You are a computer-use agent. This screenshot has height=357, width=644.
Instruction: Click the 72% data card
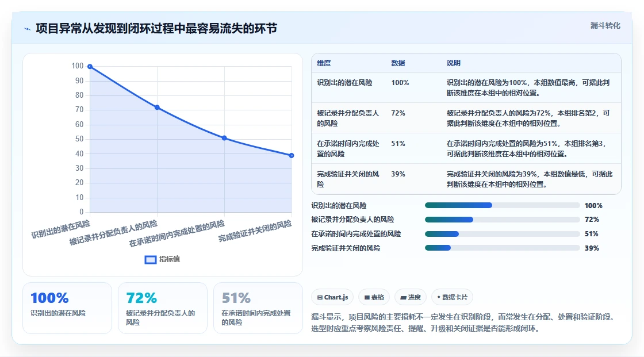163,308
